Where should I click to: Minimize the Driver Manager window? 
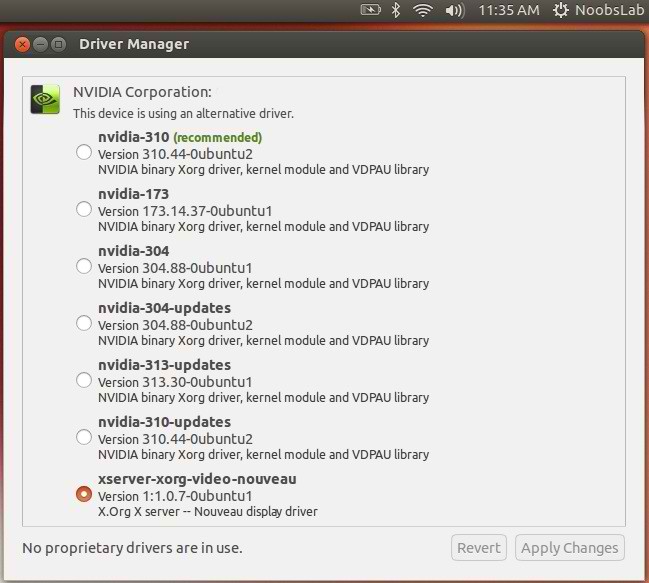coord(40,44)
